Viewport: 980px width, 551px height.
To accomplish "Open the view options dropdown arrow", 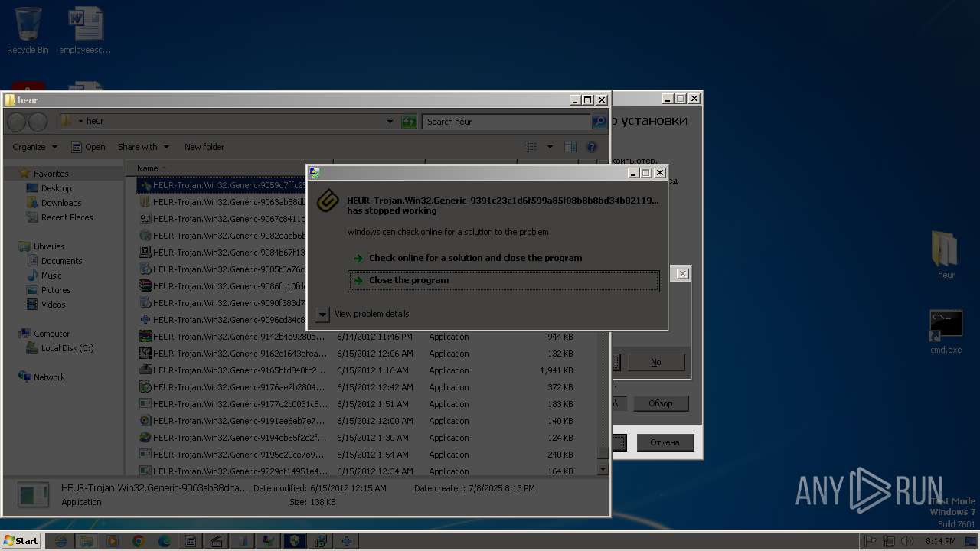I will click(550, 147).
